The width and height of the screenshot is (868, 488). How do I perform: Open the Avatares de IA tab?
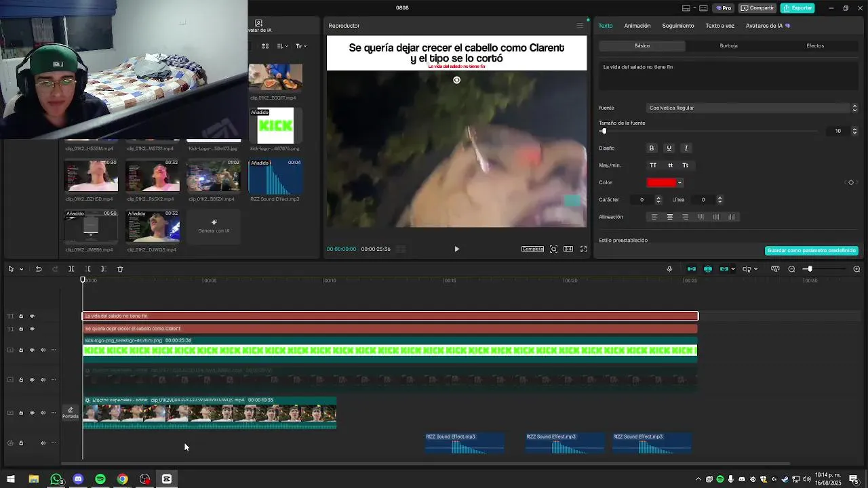click(768, 26)
